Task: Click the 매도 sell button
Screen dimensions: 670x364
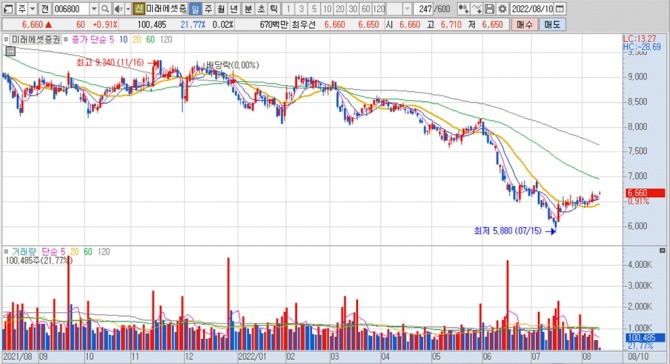Action: [x=552, y=25]
